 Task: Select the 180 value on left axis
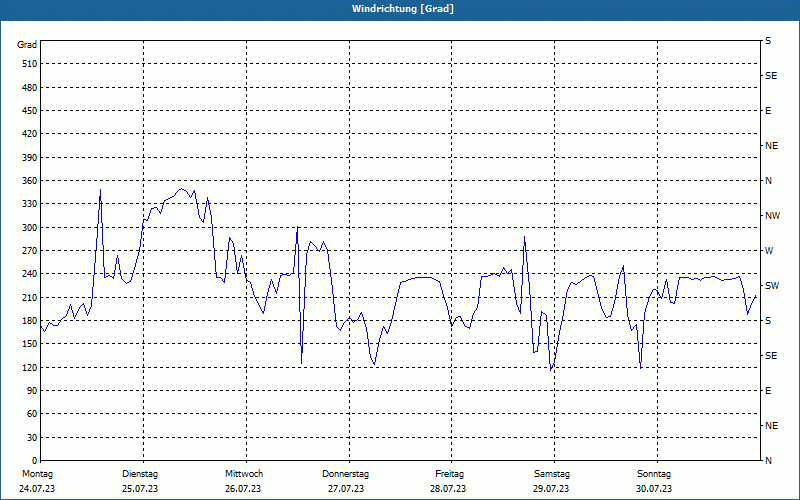pos(30,320)
